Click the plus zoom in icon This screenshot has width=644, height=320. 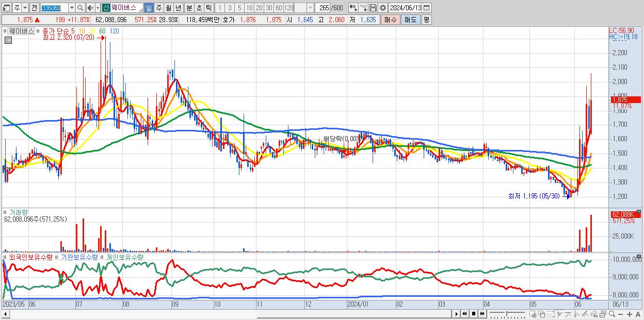[630, 314]
